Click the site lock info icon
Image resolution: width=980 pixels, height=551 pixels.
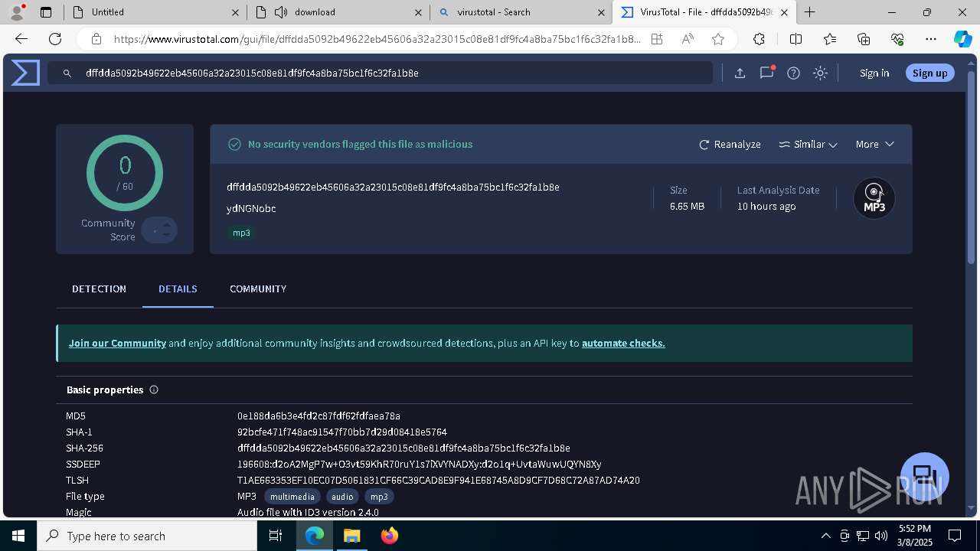tap(96, 39)
